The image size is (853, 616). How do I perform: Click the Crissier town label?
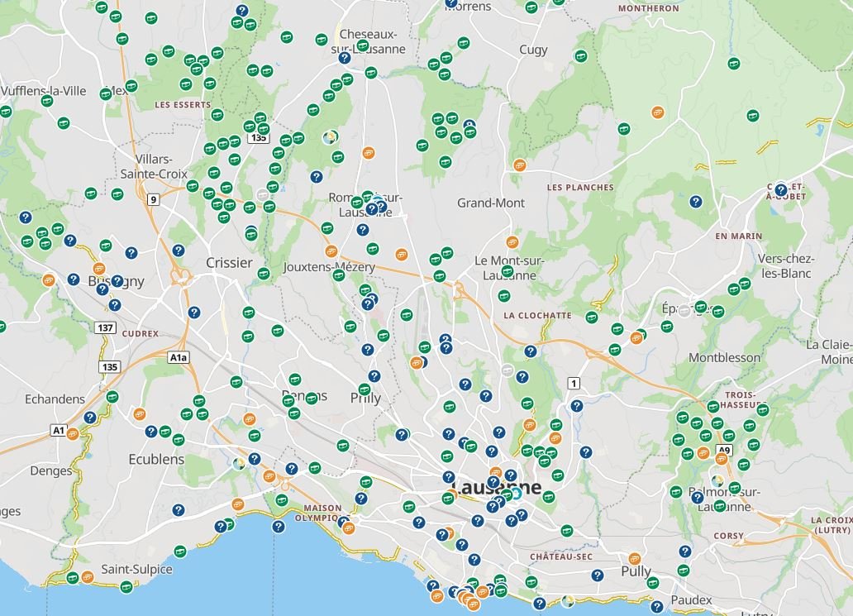(x=229, y=263)
